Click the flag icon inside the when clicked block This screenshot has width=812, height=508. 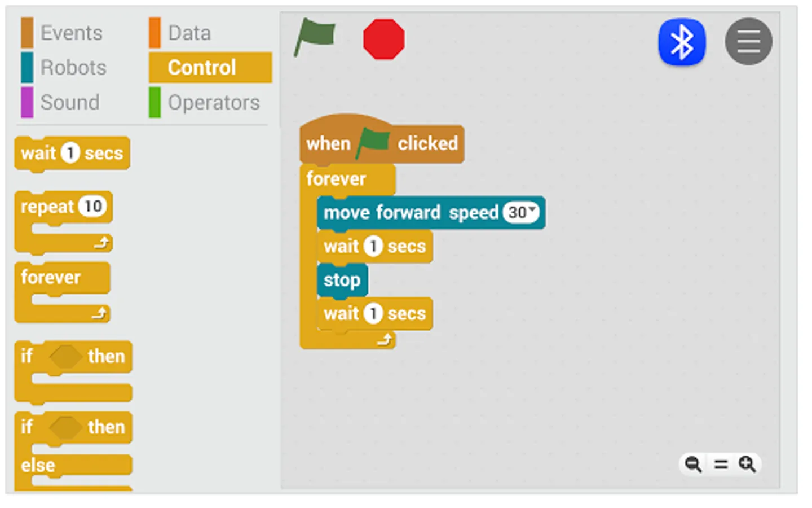click(x=373, y=143)
